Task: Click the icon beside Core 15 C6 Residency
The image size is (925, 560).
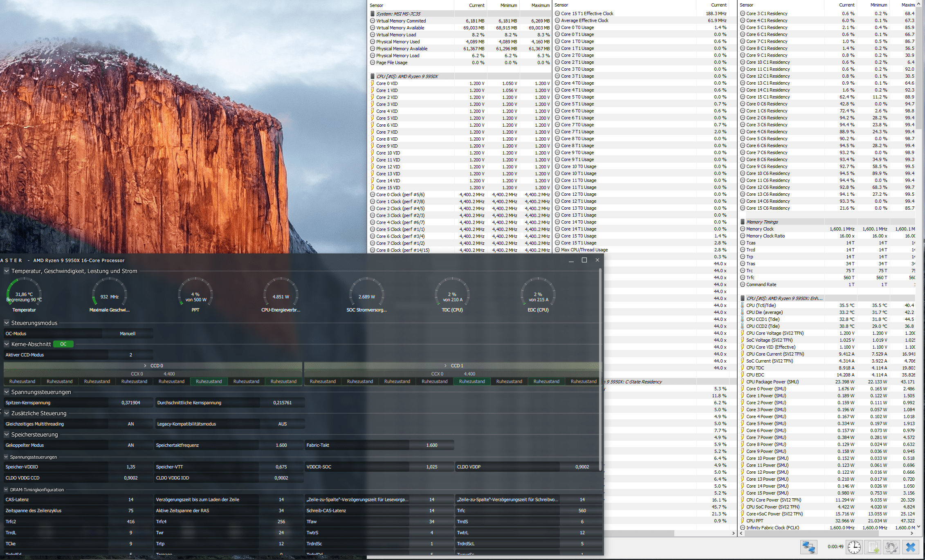Action: tap(743, 208)
